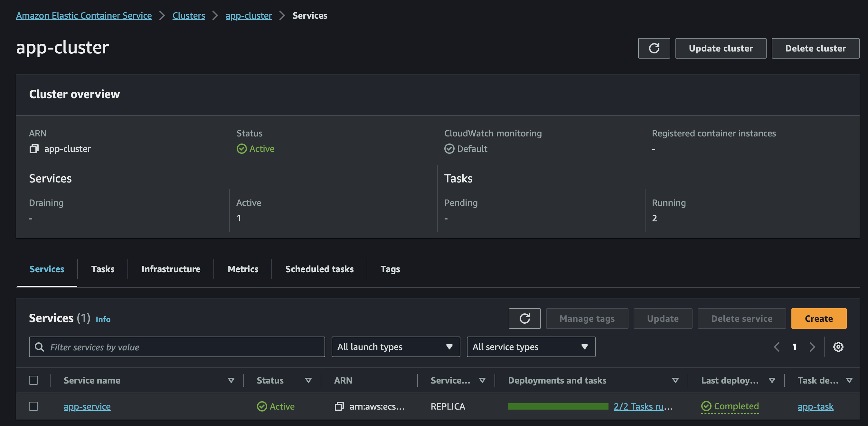Click Delete service button
The width and height of the screenshot is (868, 426).
[x=742, y=318]
